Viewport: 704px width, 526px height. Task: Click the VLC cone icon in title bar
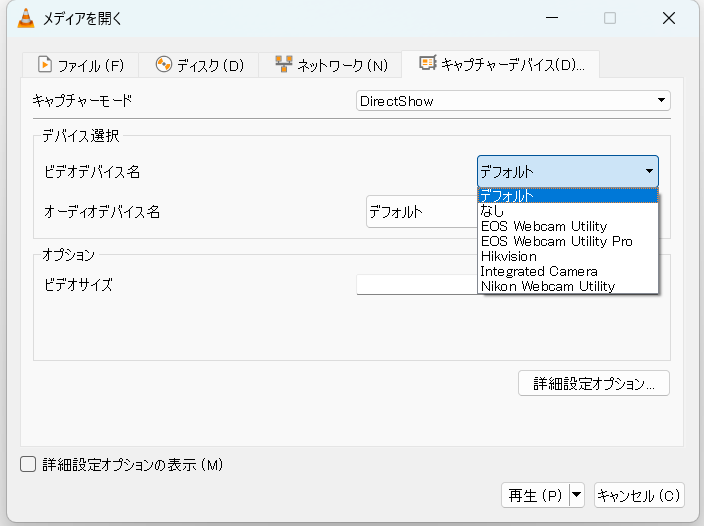pos(25,18)
